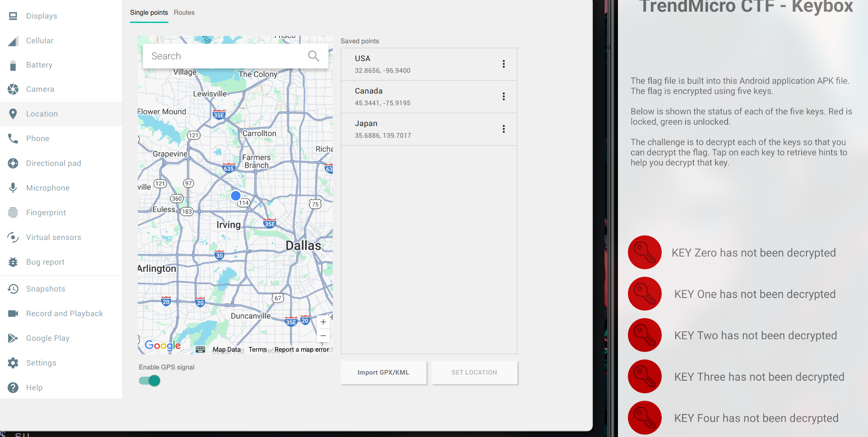Image resolution: width=868 pixels, height=437 pixels.
Task: Toggle the Enable GPS signal switch
Action: pos(150,381)
